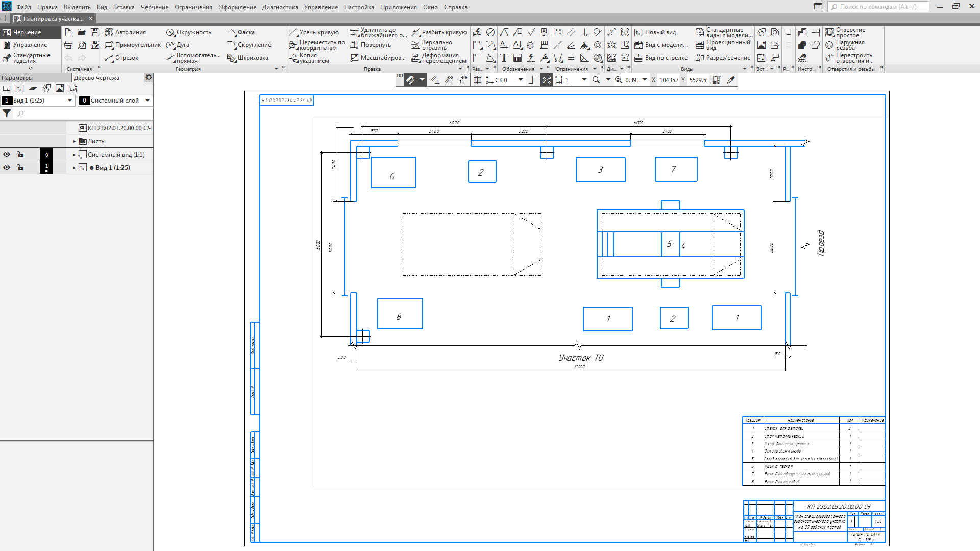Image resolution: width=980 pixels, height=551 pixels.
Task: Click the Повернуть rotate tool
Action: click(x=371, y=45)
